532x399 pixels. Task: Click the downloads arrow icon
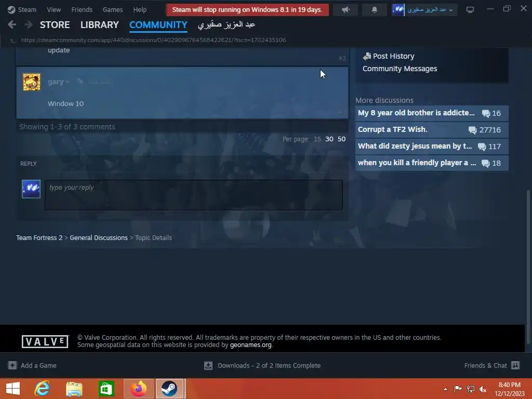click(x=208, y=365)
